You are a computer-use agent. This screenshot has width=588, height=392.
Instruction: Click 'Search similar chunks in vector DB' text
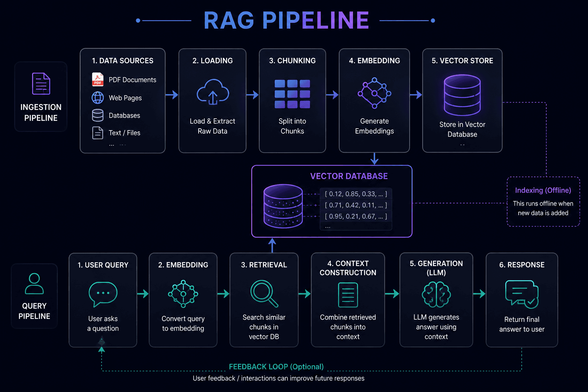[x=264, y=327]
